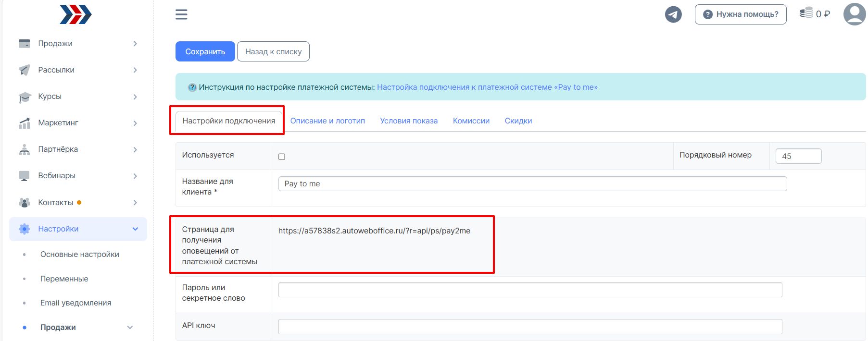Expand the Вебинары menu chevron
Image resolution: width=868 pixels, height=341 pixels.
click(x=135, y=176)
